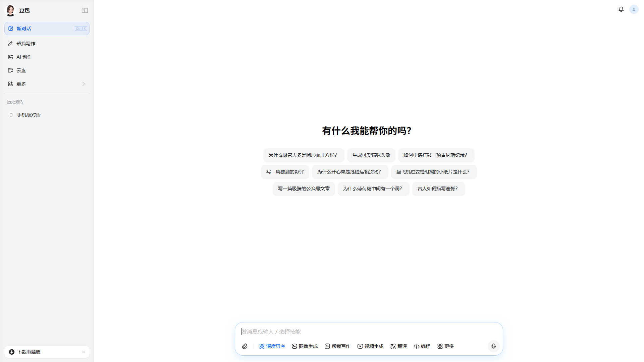
Task: Select the 生成可爱猫咪头像 suggestion
Action: (x=371, y=155)
